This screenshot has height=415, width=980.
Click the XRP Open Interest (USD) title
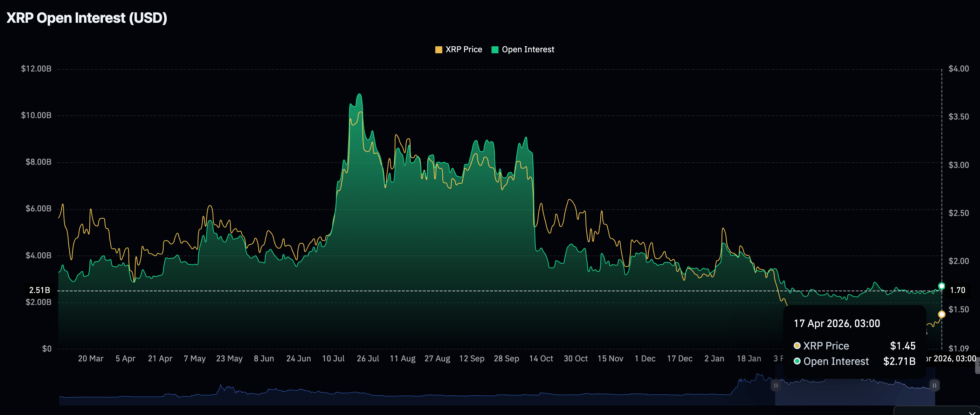[x=87, y=18]
